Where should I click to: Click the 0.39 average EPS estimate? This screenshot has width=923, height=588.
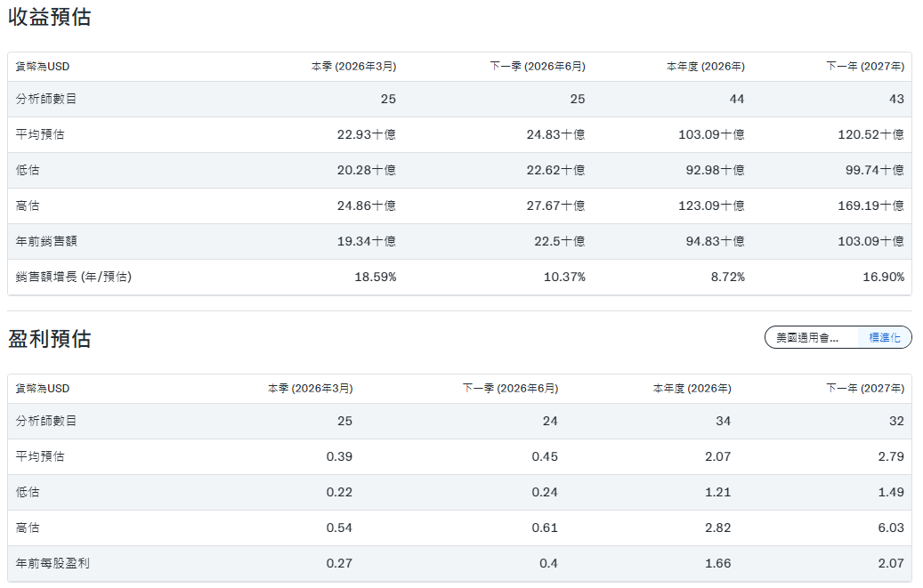coord(339,456)
